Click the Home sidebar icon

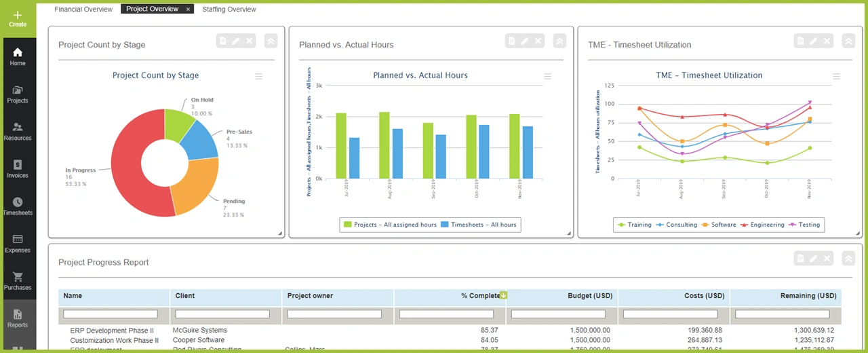click(x=18, y=57)
